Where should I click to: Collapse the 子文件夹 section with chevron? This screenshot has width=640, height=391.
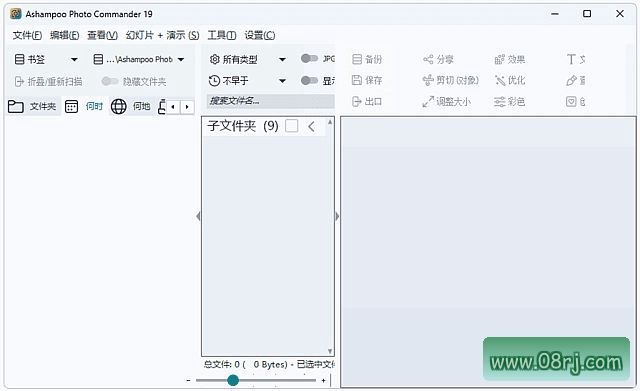click(311, 127)
